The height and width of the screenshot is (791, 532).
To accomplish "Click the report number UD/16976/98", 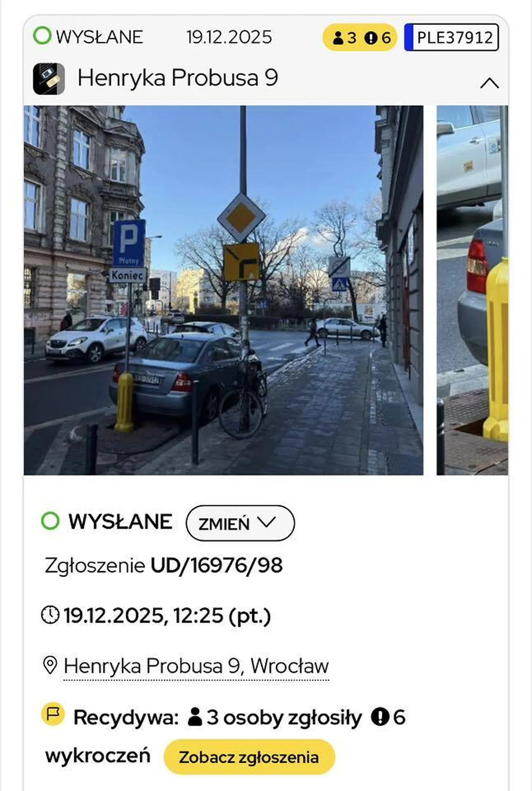I will 216,565.
